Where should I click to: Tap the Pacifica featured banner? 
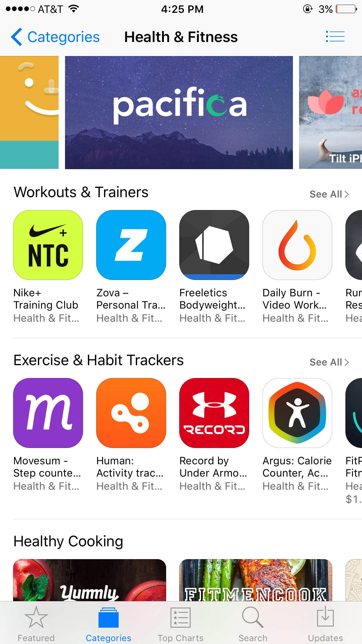pos(179,113)
